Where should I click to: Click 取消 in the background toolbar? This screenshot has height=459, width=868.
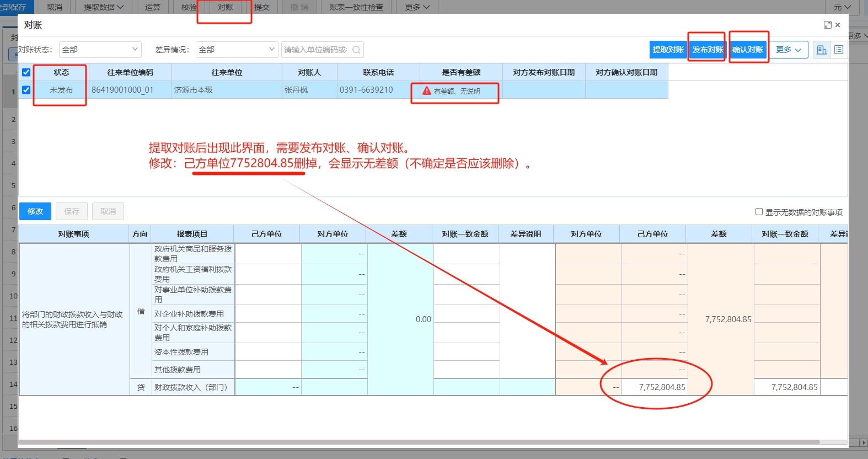click(55, 7)
